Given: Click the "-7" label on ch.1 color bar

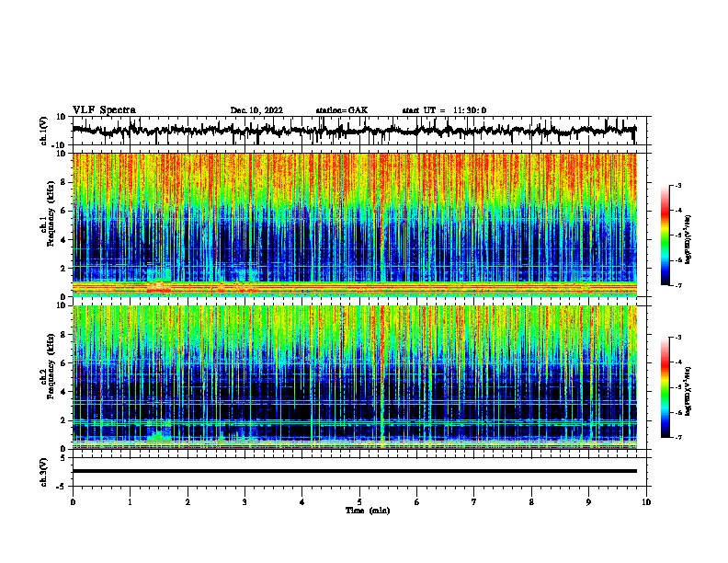Looking at the screenshot, I should click(677, 285).
